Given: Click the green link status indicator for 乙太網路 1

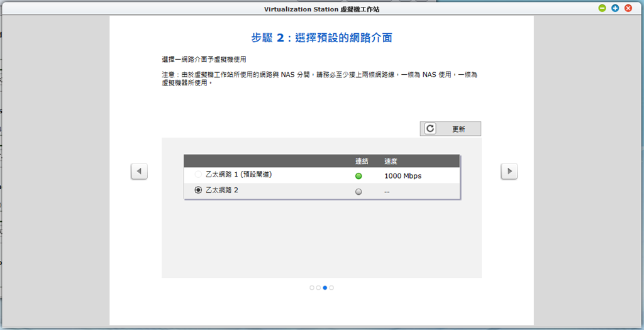Looking at the screenshot, I should (x=358, y=176).
